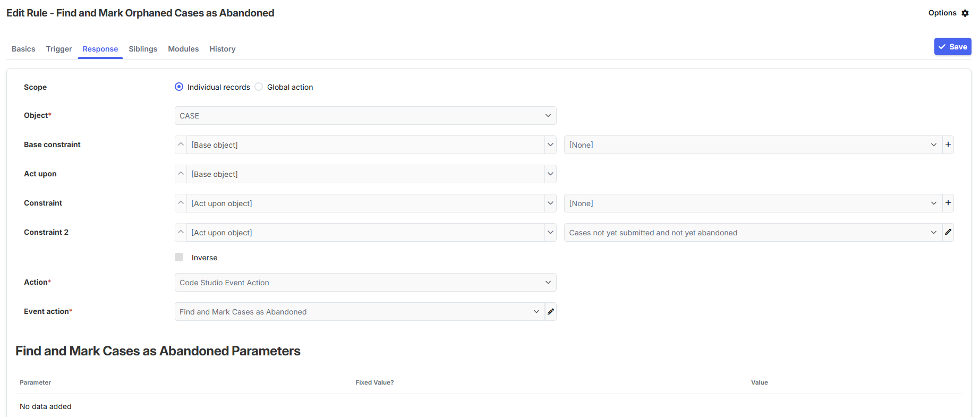Go to the History tab

pyautogui.click(x=222, y=49)
